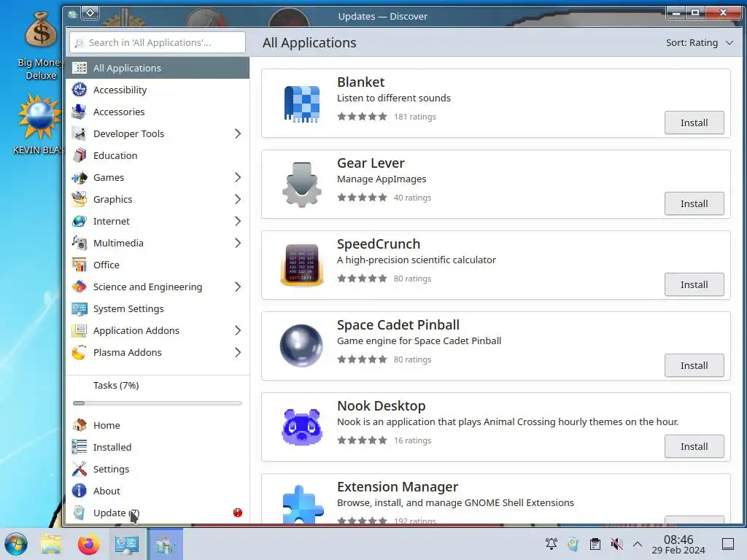This screenshot has height=560, width=747.
Task: Expand the Plasma Addons chevron
Action: 238,352
